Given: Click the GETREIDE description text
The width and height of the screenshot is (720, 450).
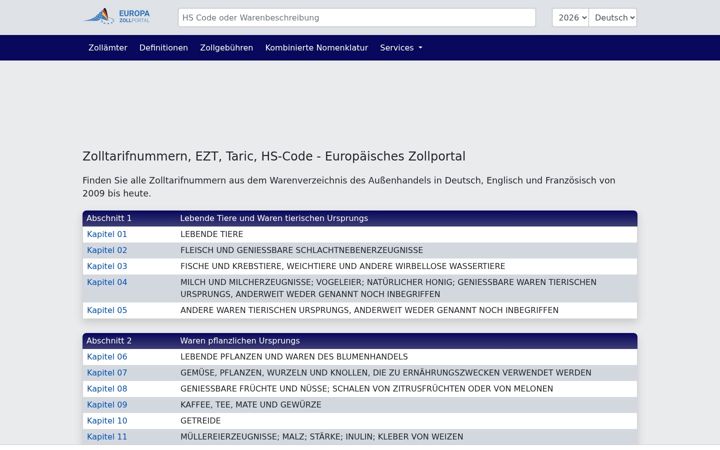Looking at the screenshot, I should coord(200,421).
